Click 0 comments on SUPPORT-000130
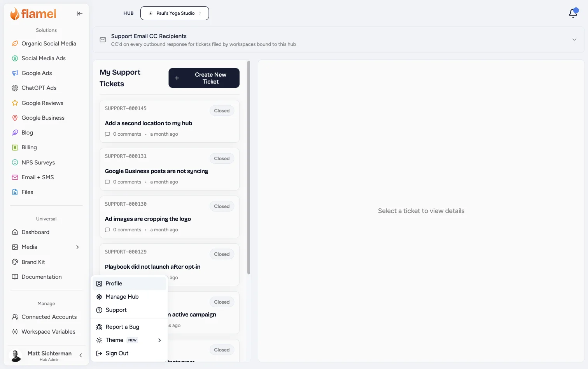 123,230
